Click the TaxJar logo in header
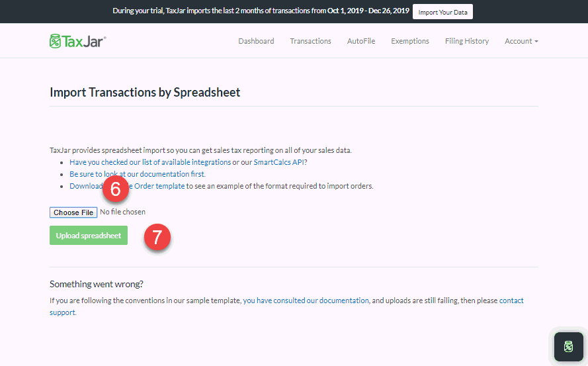This screenshot has height=366, width=588. [78, 41]
